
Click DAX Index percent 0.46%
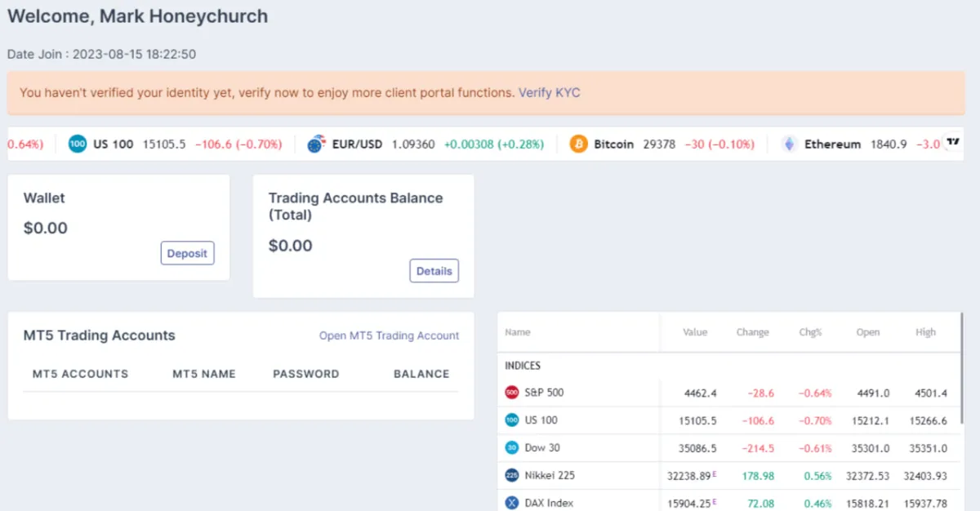[x=817, y=503]
